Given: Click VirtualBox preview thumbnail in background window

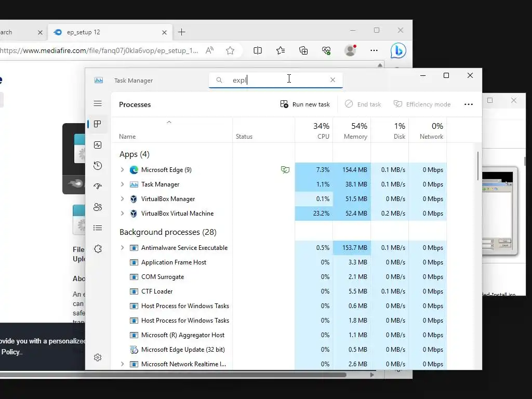Looking at the screenshot, I should click(499, 211).
